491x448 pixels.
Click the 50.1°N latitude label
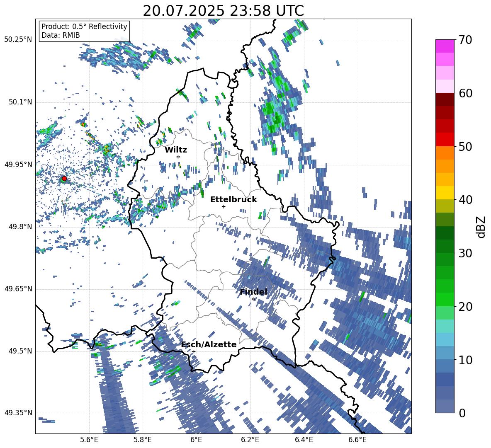click(20, 102)
